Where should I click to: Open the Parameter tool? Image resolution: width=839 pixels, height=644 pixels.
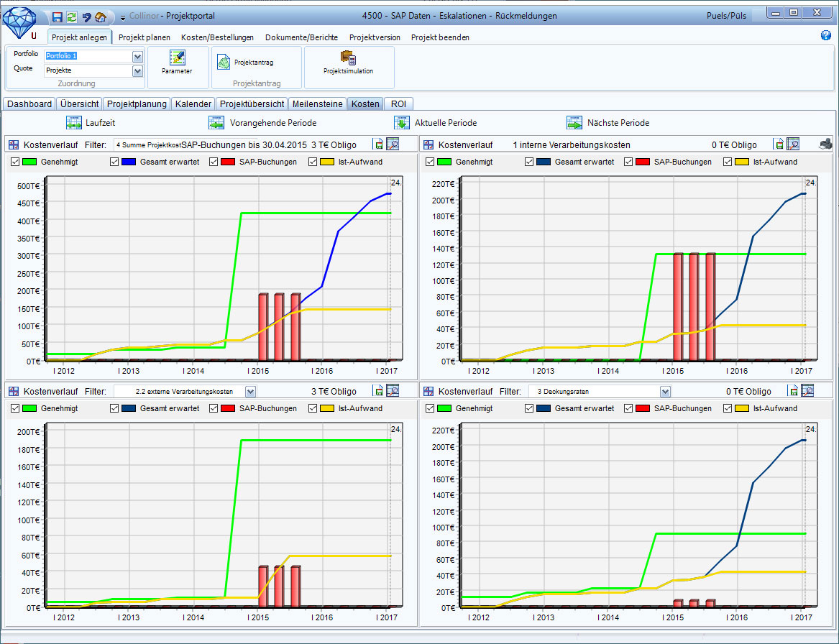click(176, 63)
